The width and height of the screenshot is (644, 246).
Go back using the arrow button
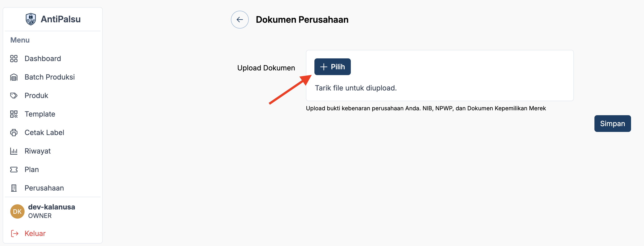pyautogui.click(x=240, y=20)
